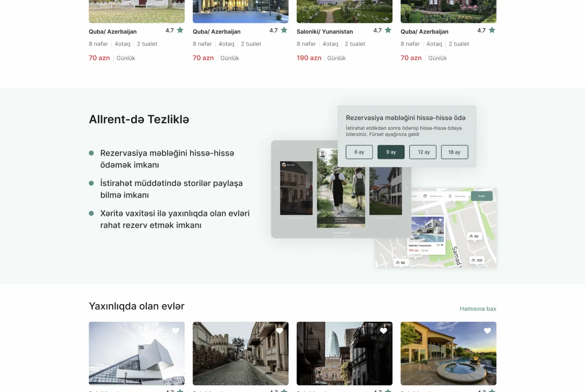
Task: Click the 190 azn price in the top listings
Action: point(309,58)
